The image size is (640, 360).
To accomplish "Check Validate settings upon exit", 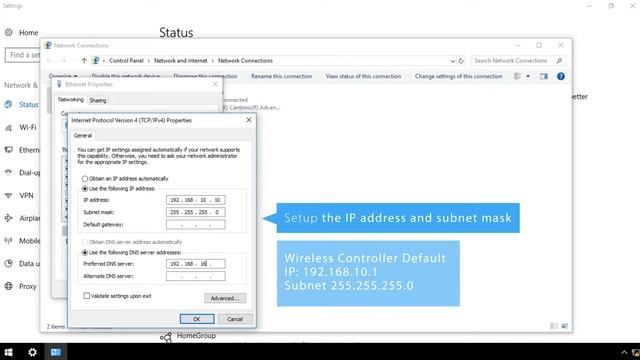I will 87,296.
